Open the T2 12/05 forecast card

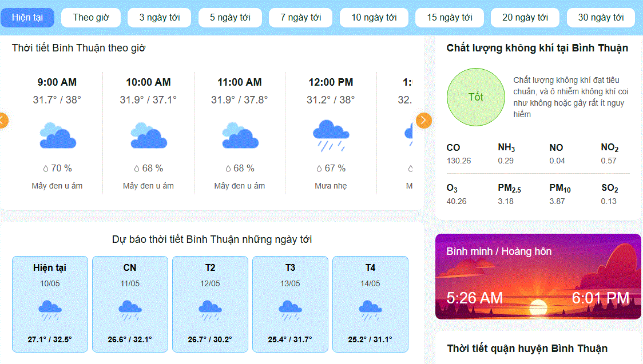[x=210, y=304]
